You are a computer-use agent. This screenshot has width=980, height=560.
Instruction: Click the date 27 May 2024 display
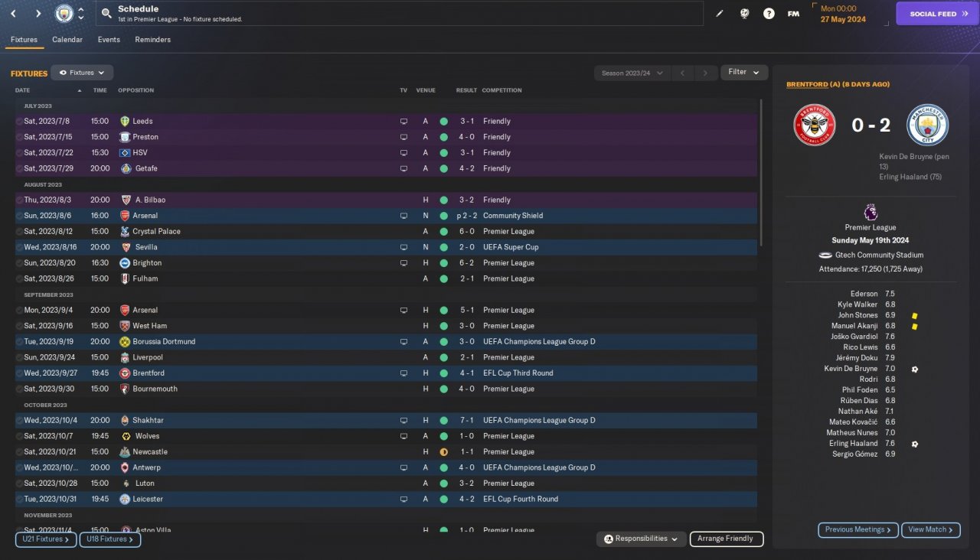point(843,19)
